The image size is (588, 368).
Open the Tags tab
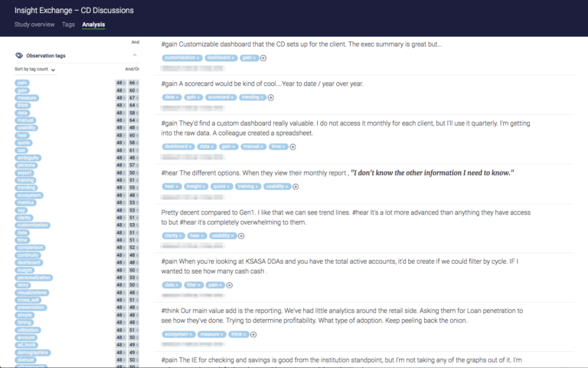click(x=68, y=25)
